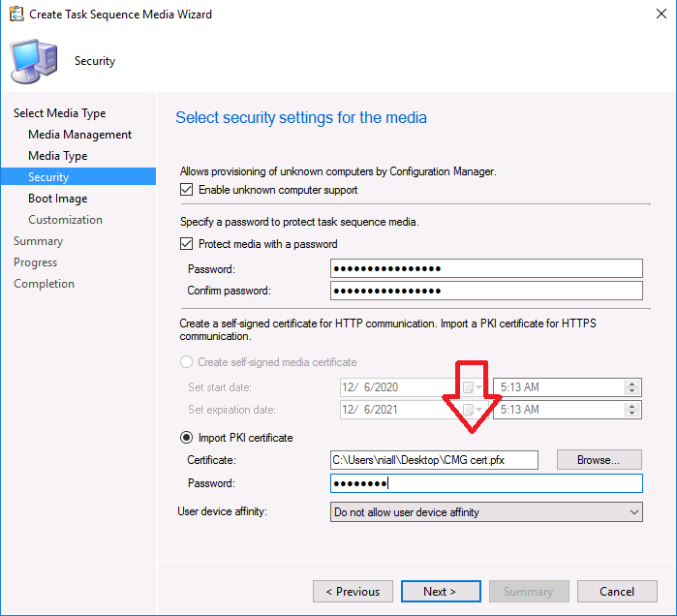Click 'Specify a password to protect' text
Image resolution: width=677 pixels, height=616 pixels.
[299, 222]
